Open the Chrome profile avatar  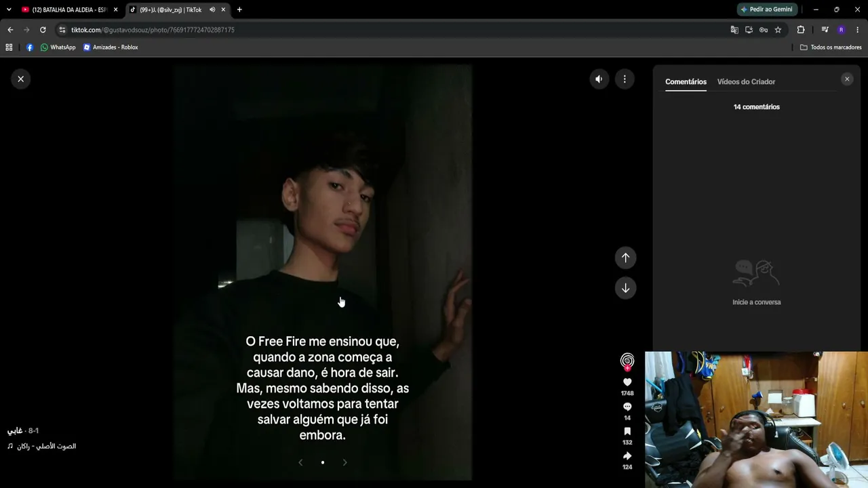pyautogui.click(x=842, y=30)
